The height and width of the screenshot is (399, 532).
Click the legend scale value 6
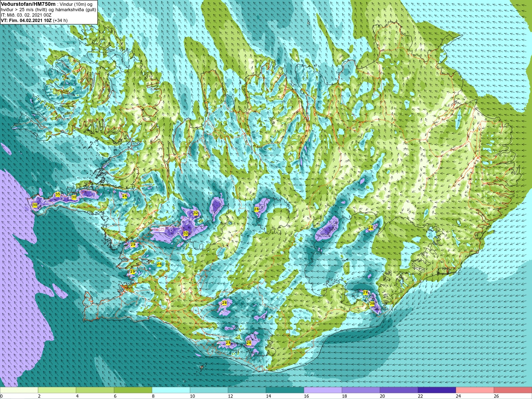115,396
